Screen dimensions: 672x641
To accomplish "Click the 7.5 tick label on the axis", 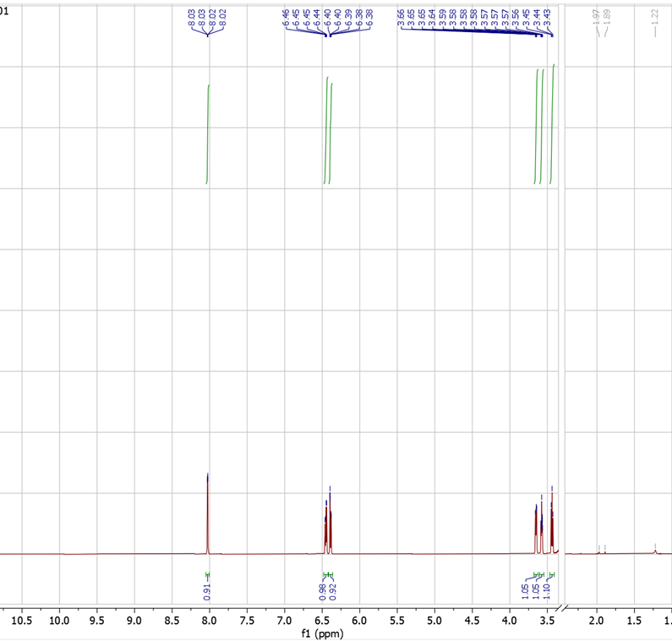I will (x=247, y=622).
